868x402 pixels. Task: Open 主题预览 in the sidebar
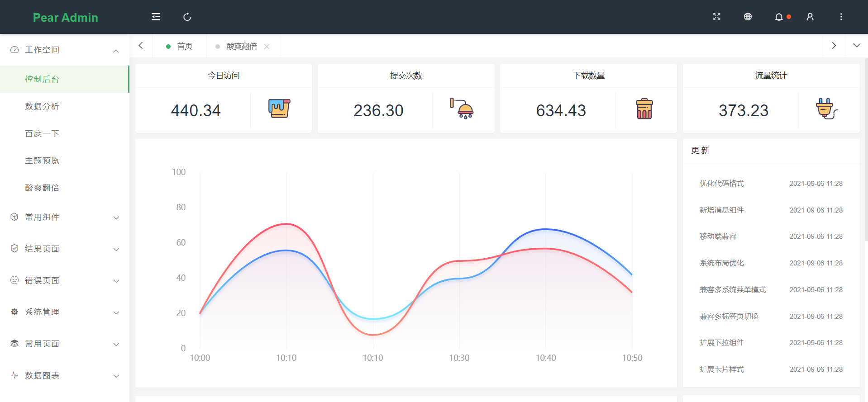click(65, 161)
